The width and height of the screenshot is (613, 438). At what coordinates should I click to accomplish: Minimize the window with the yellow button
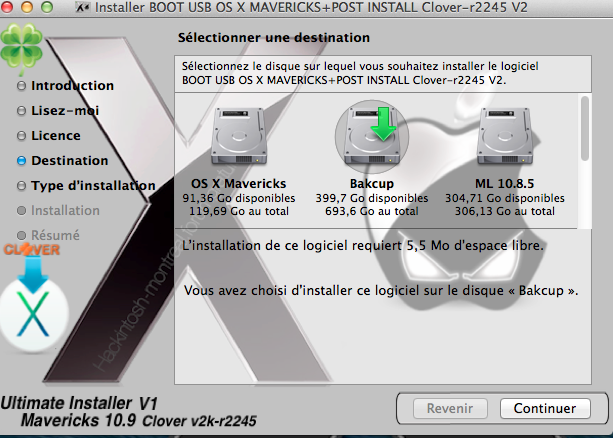(27, 7)
